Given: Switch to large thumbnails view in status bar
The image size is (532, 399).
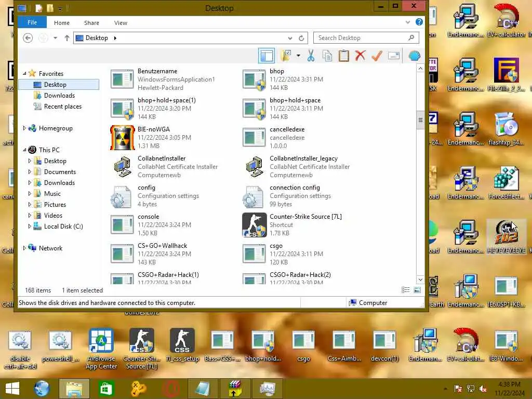Looking at the screenshot, I should [x=417, y=290].
